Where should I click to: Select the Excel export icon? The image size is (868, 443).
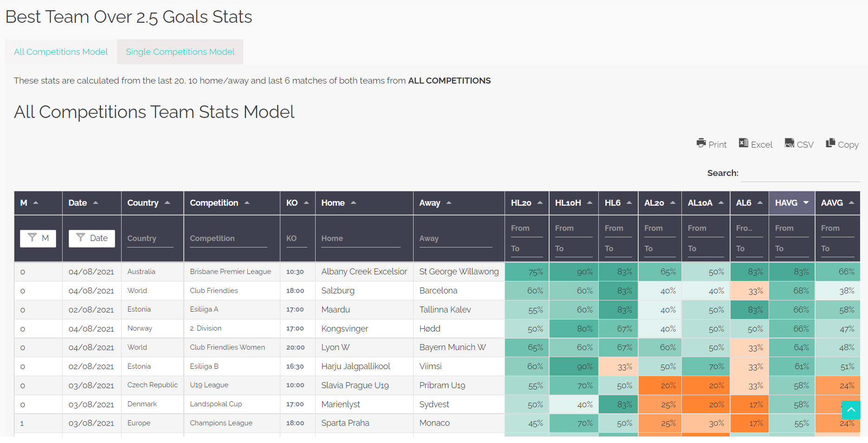click(755, 144)
